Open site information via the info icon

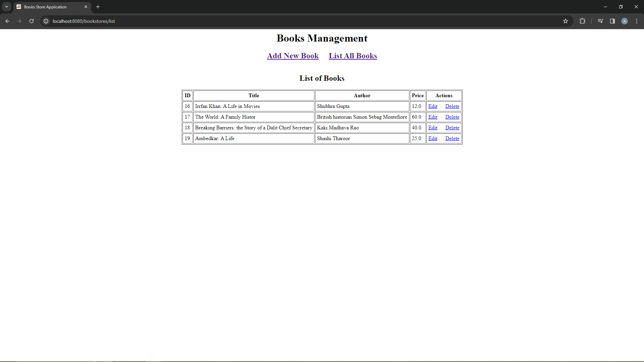pos(46,21)
